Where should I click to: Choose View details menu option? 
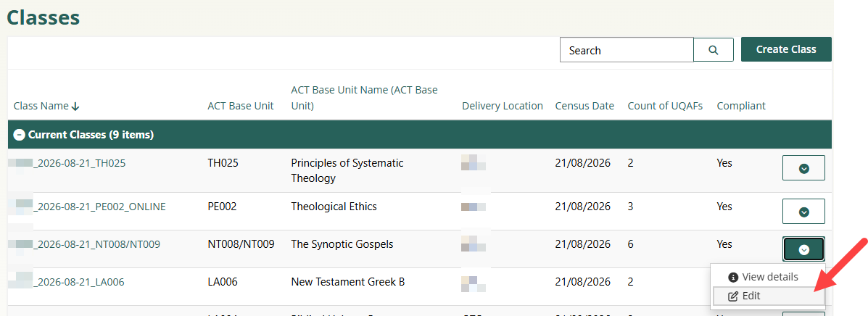(x=769, y=277)
